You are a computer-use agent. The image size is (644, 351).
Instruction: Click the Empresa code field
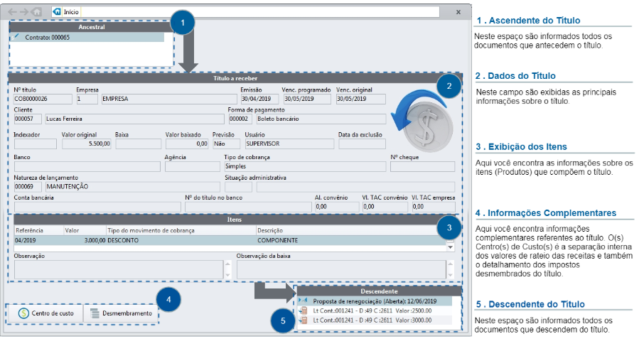(87, 99)
